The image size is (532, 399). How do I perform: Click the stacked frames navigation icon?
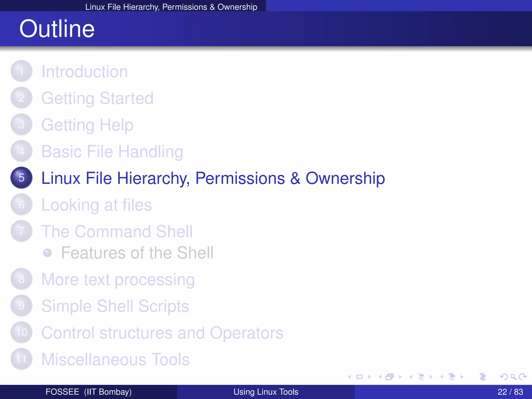coord(390,377)
